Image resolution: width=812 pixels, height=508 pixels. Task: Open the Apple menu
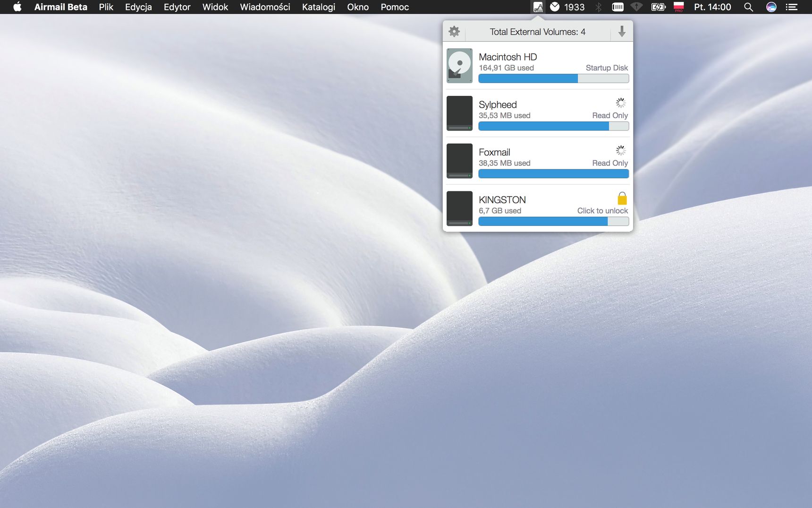tap(17, 7)
